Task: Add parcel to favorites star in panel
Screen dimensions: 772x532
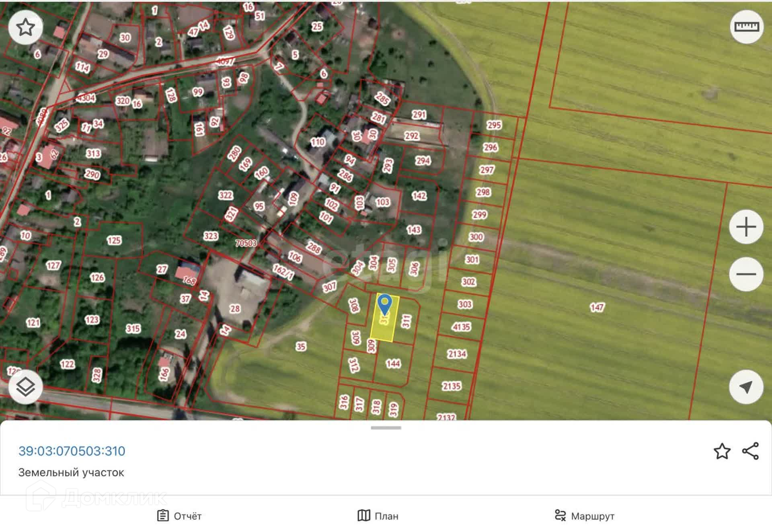Action: [722, 451]
